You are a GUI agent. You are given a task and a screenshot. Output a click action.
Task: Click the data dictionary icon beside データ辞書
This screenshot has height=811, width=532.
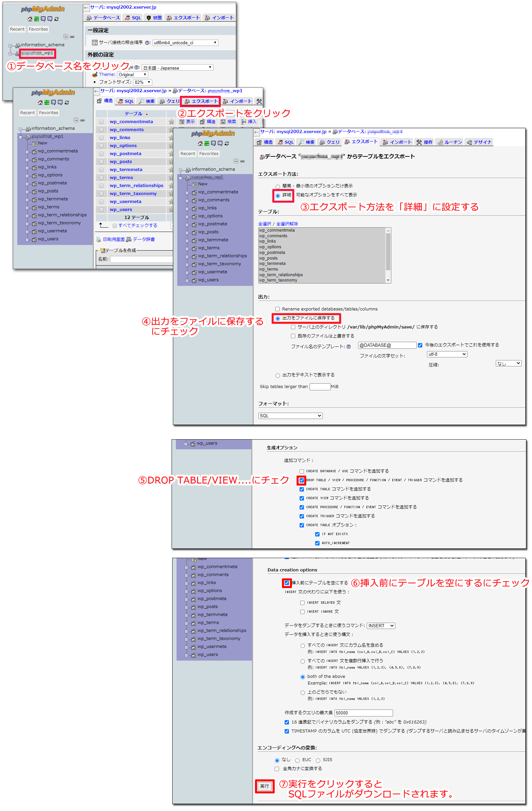[129, 240]
